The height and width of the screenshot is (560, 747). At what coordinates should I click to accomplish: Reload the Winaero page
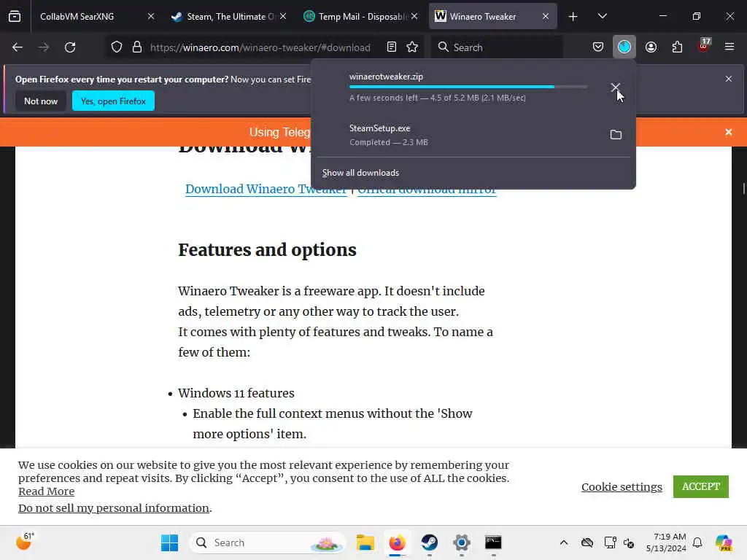[70, 47]
